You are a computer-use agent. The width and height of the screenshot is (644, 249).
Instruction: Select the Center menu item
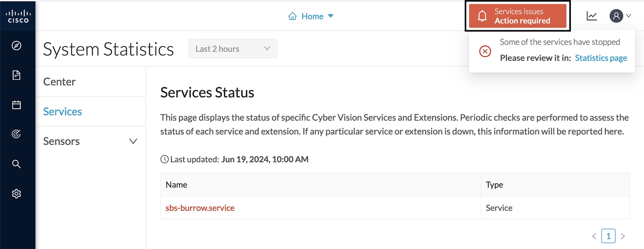click(x=60, y=82)
